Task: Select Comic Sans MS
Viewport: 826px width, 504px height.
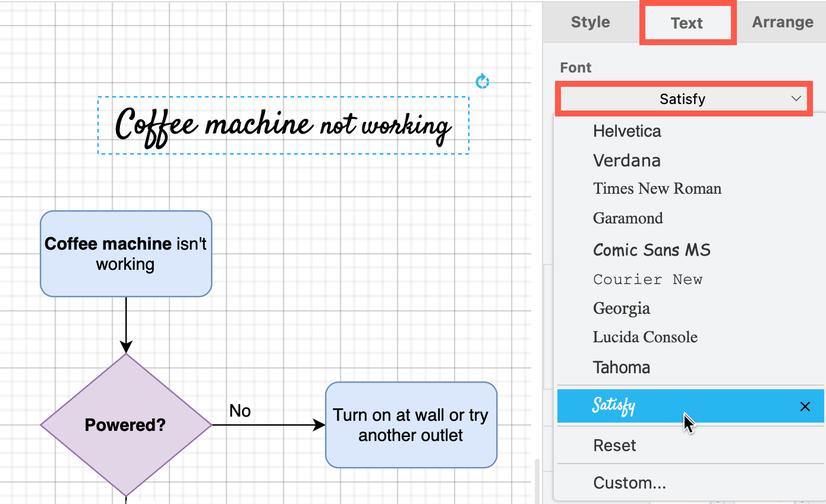Action: tap(651, 250)
